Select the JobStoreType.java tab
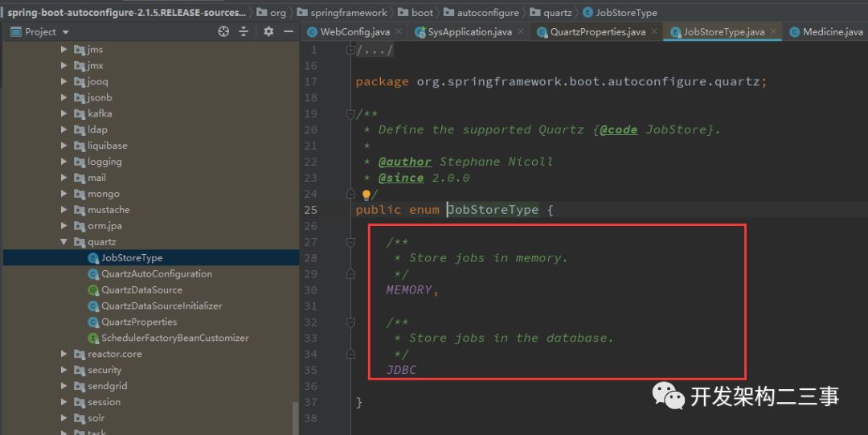Image resolution: width=868 pixels, height=435 pixels. 723,32
